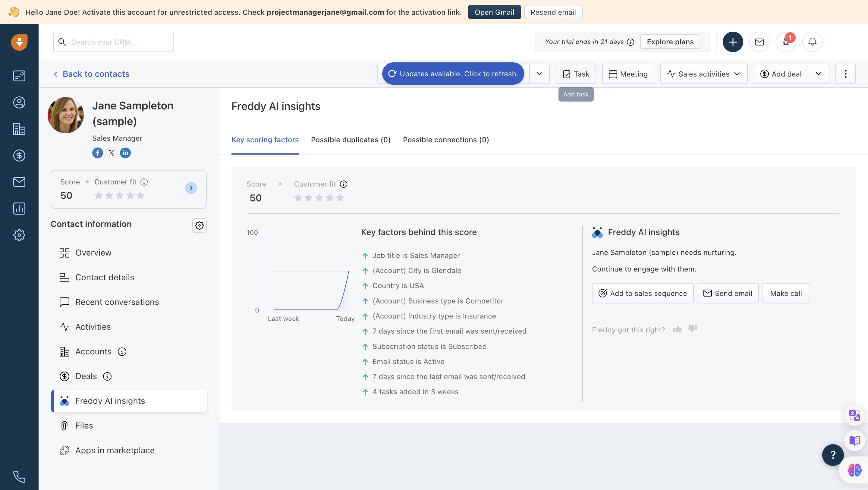Switch to Possible duplicates tab
This screenshot has width=868, height=490.
pyautogui.click(x=351, y=140)
